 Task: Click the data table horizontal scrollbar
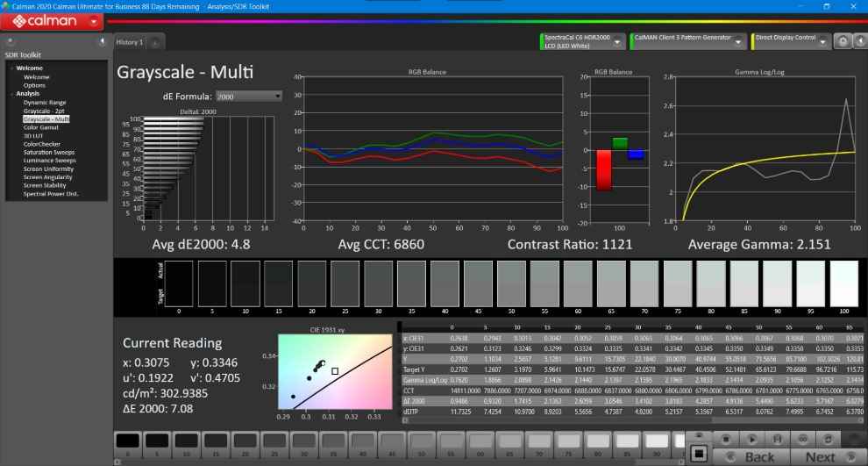click(x=632, y=420)
